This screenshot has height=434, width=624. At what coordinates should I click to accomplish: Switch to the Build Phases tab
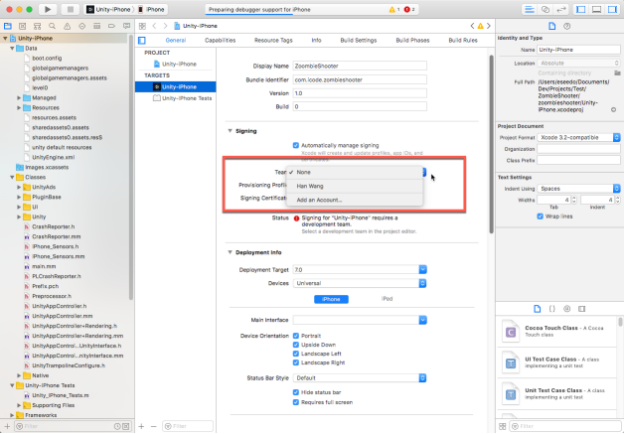click(x=412, y=41)
